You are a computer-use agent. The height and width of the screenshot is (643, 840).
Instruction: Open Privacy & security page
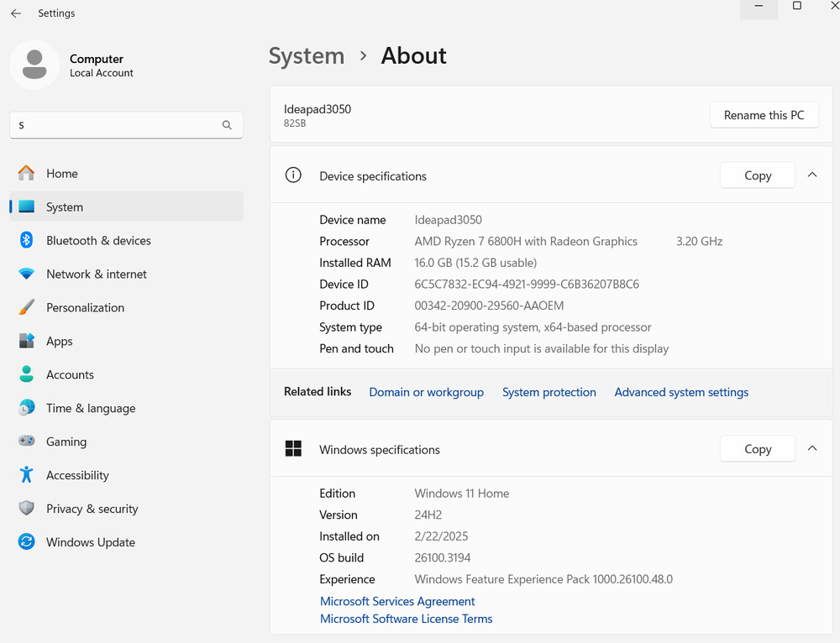pos(127,509)
